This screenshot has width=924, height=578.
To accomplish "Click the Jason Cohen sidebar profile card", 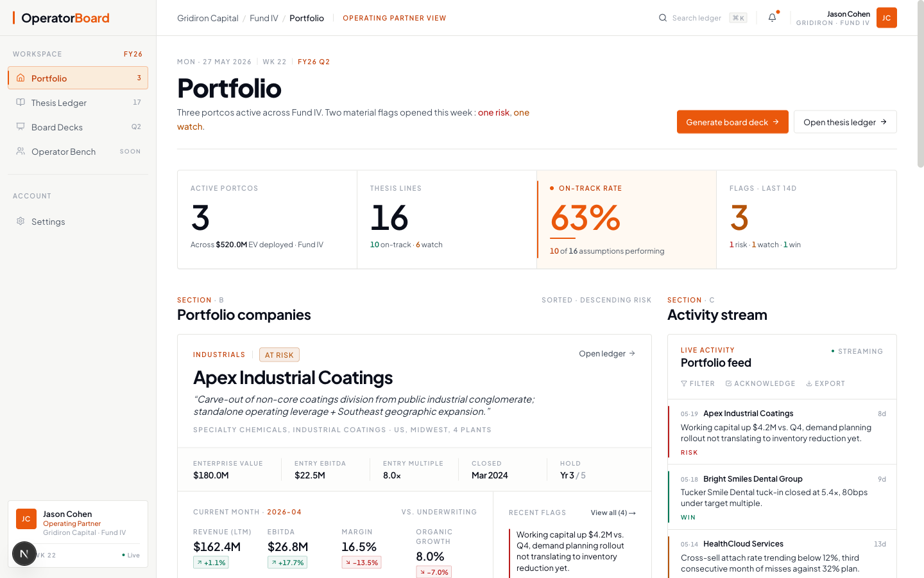I will (78, 534).
